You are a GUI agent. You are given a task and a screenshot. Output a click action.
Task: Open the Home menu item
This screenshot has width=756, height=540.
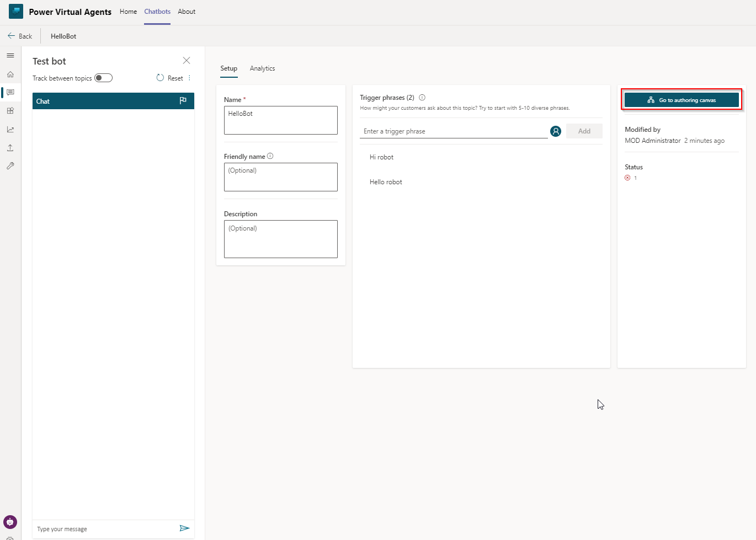coord(128,12)
